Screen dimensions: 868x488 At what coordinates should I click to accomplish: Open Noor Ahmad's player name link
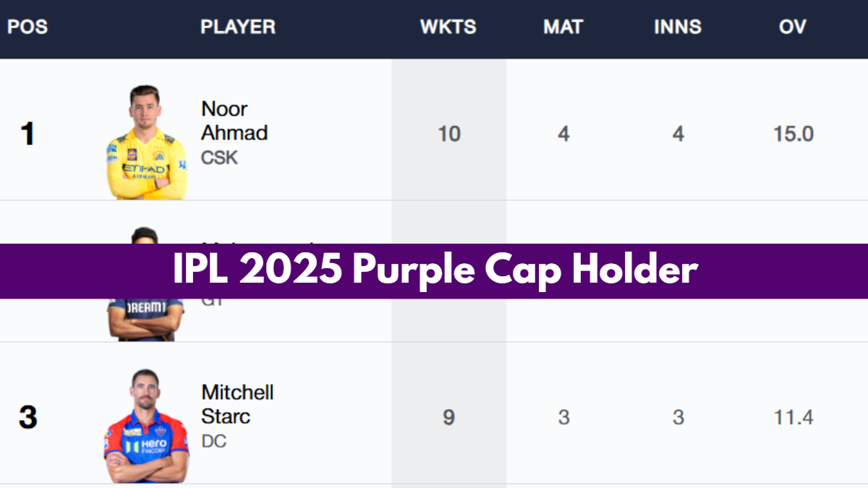point(234,121)
